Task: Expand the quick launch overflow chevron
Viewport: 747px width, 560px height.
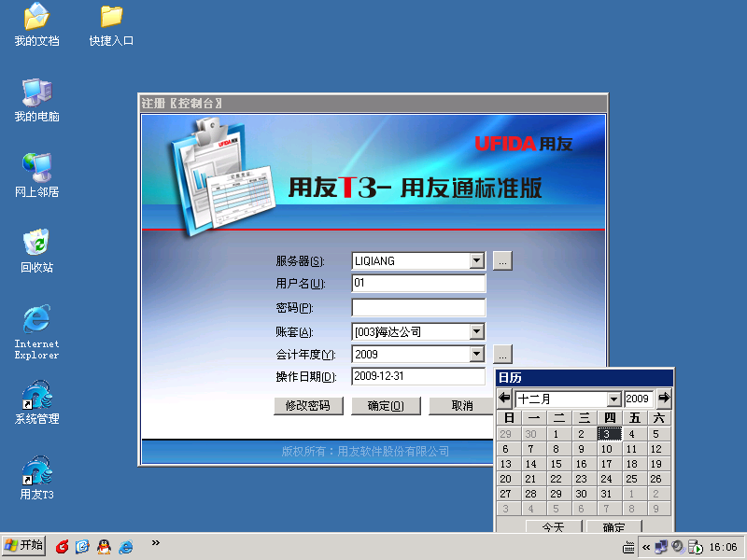Action: click(155, 543)
